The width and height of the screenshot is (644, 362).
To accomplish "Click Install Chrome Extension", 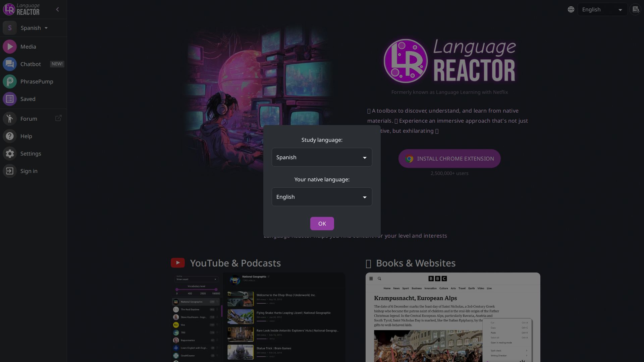I will (449, 159).
